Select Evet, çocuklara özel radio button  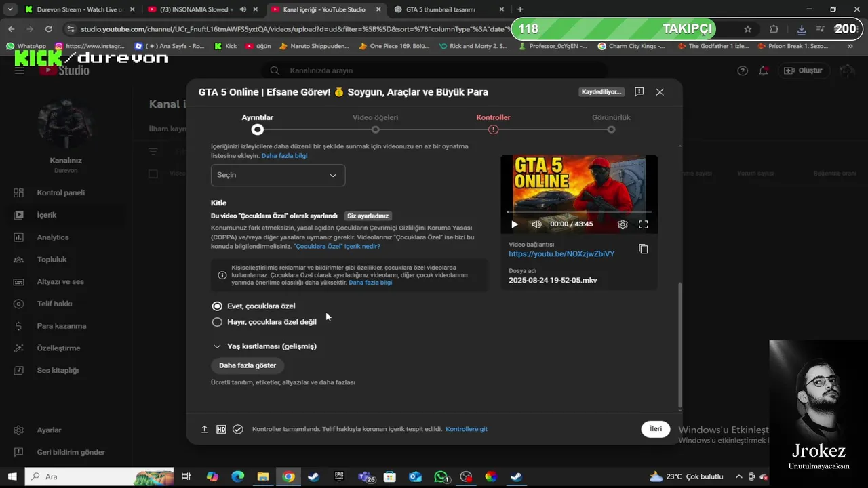pos(217,306)
